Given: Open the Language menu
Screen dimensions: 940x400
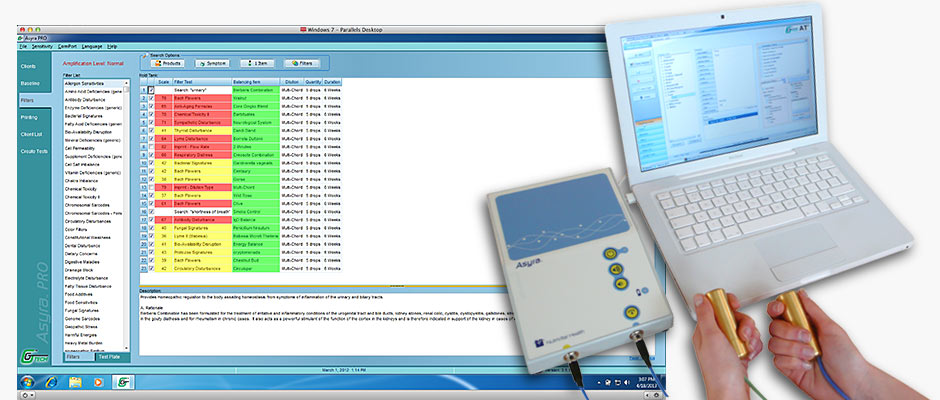Looking at the screenshot, I should [x=91, y=46].
